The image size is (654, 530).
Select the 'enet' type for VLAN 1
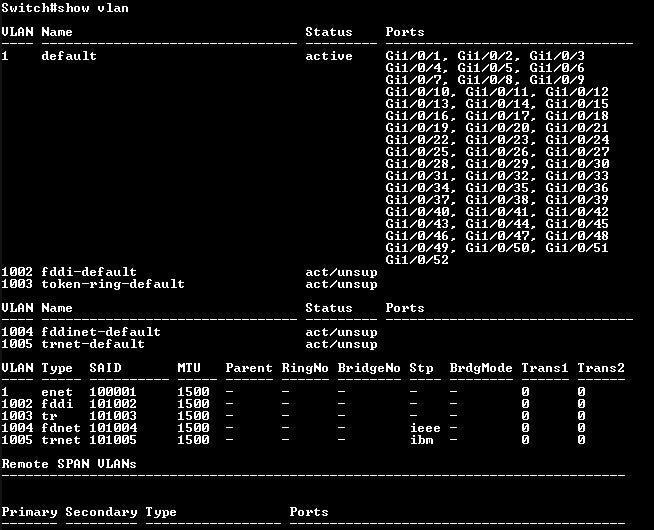(57, 392)
